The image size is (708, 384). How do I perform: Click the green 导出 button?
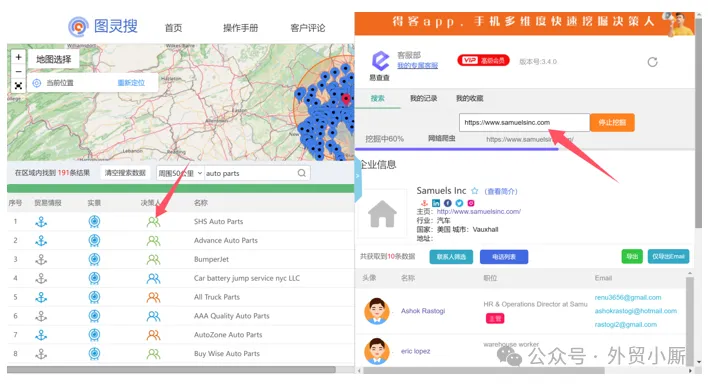point(632,257)
